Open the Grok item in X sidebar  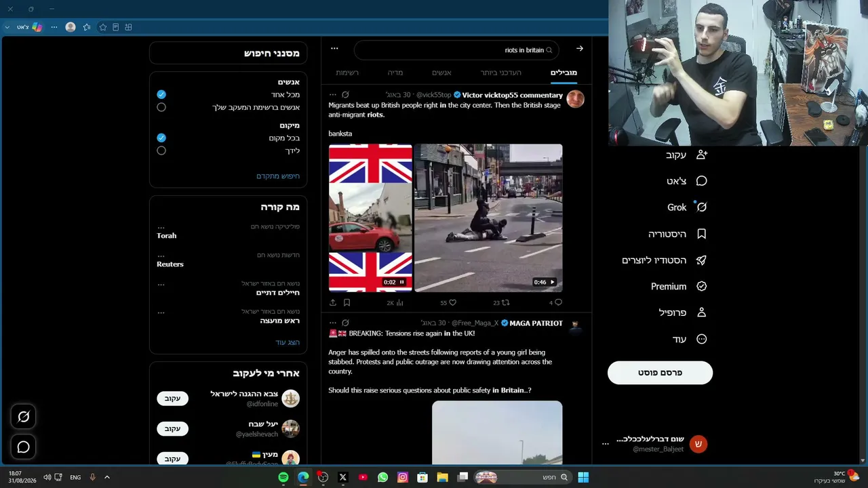point(687,207)
